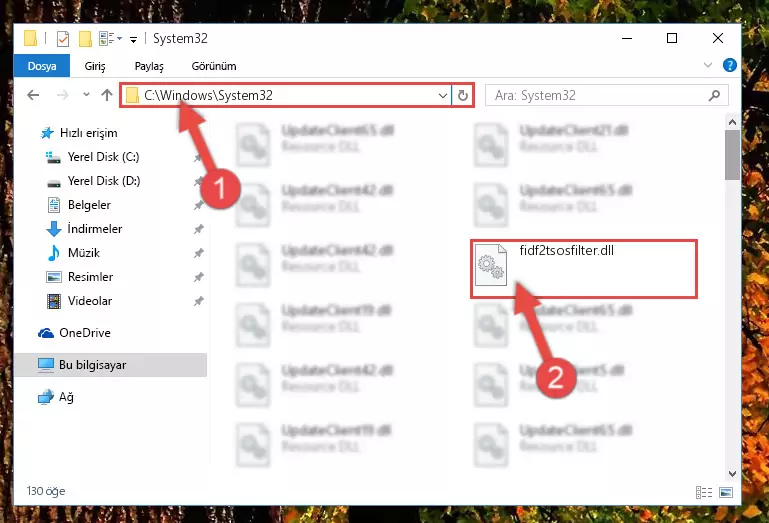
Task: Open the quick access toolbar customize dropdown
Action: pos(133,39)
